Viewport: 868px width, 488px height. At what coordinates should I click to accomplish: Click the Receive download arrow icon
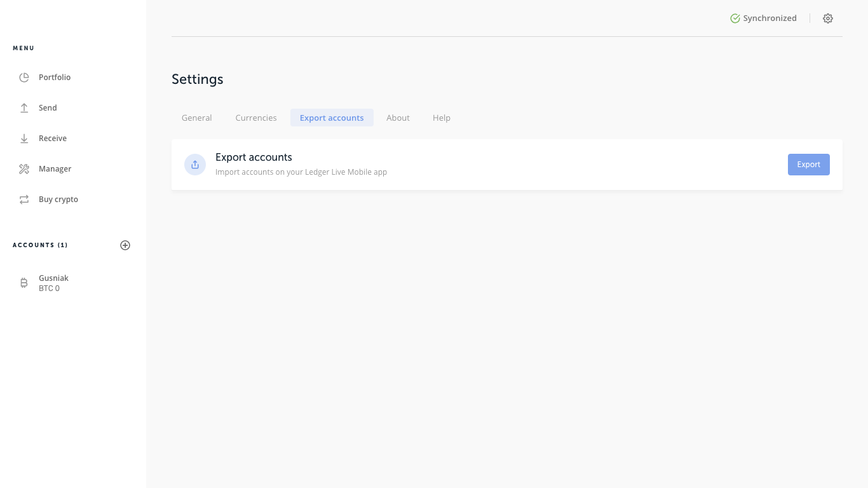coord(24,139)
